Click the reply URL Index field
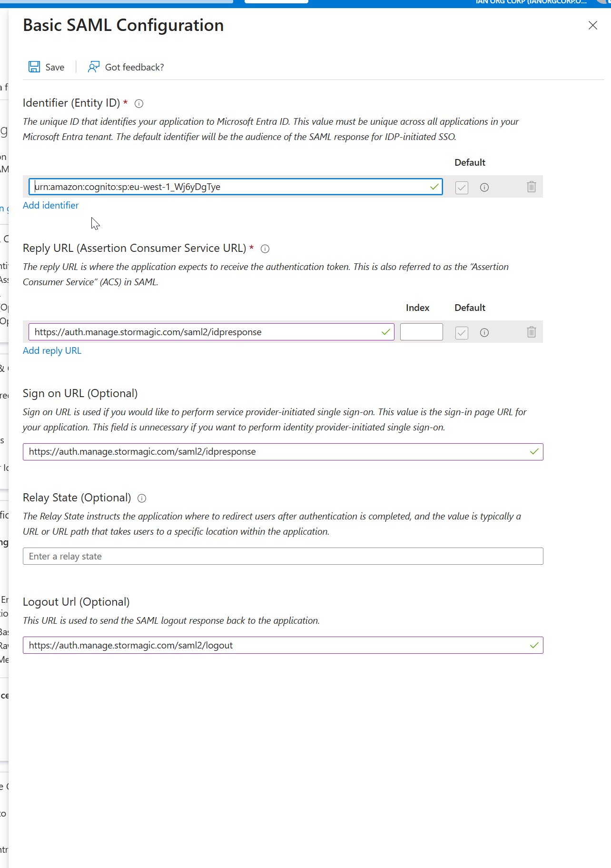This screenshot has height=868, width=611. click(x=422, y=332)
